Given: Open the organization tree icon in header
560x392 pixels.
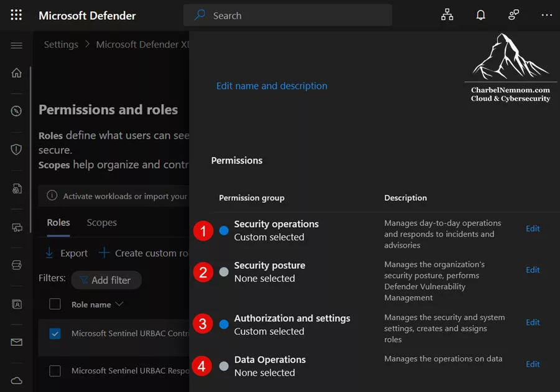Looking at the screenshot, I should tap(447, 15).
